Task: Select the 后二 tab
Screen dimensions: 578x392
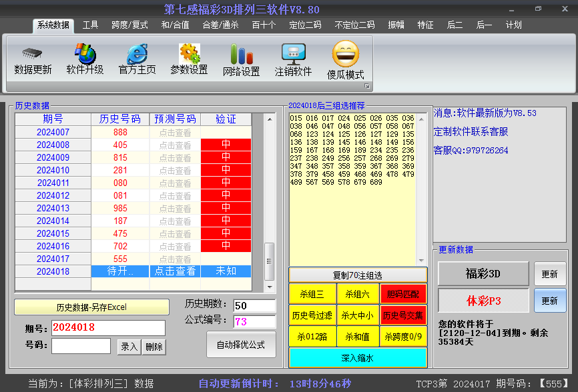Action: (x=455, y=25)
